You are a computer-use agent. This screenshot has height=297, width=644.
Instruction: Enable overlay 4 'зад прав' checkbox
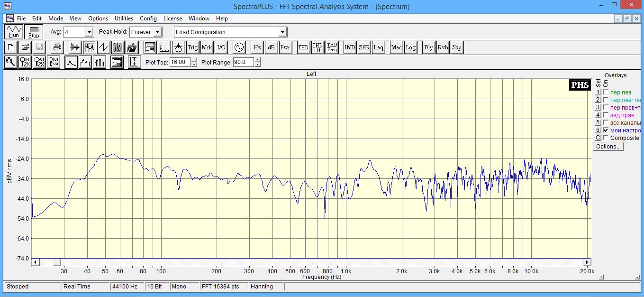coord(606,115)
